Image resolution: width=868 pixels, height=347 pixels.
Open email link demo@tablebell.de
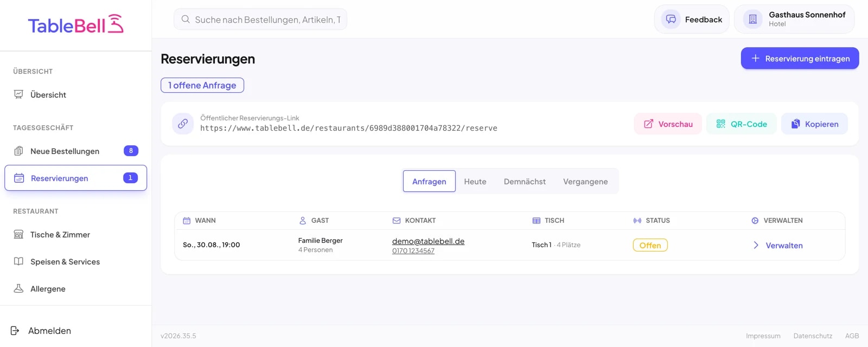[428, 241]
